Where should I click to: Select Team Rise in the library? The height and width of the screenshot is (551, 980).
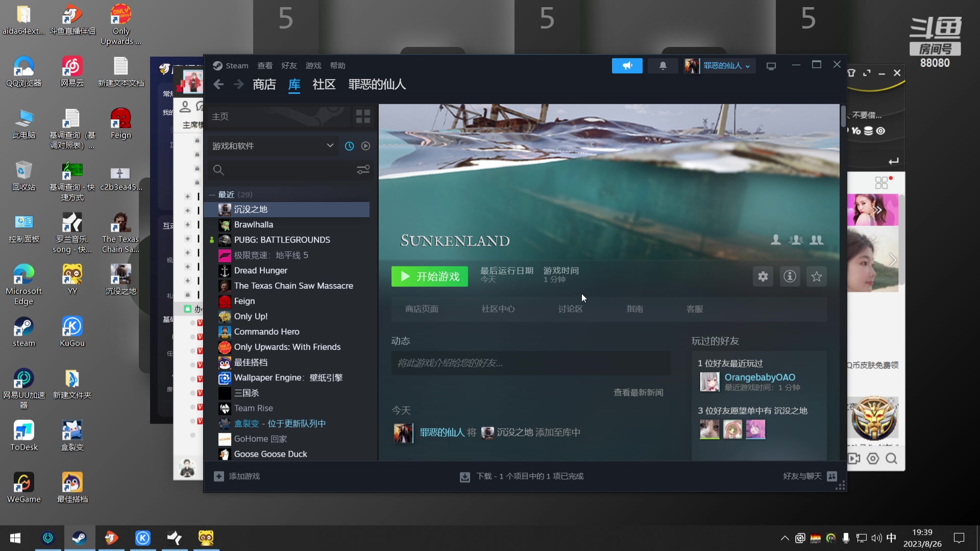pos(286,409)
